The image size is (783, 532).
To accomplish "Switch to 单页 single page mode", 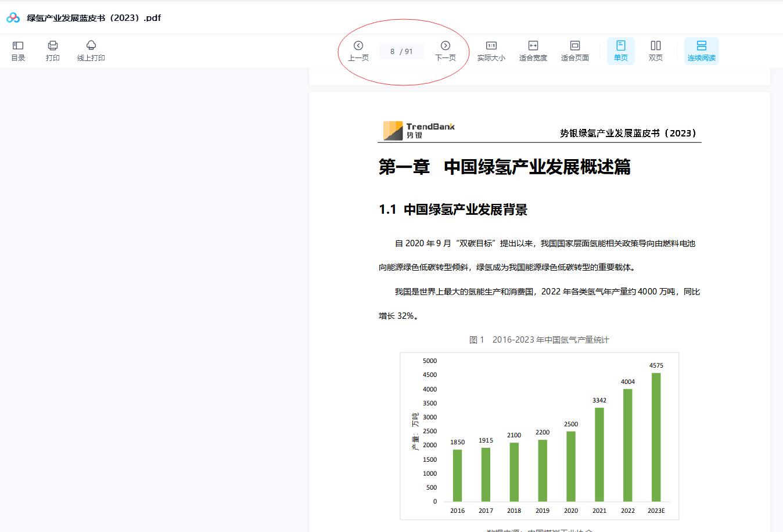I will click(620, 51).
